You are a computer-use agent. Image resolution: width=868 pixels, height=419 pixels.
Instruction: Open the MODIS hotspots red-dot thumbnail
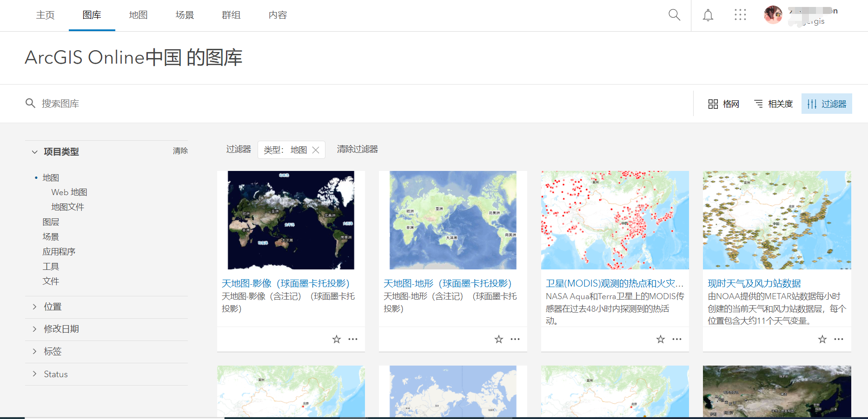[615, 220]
